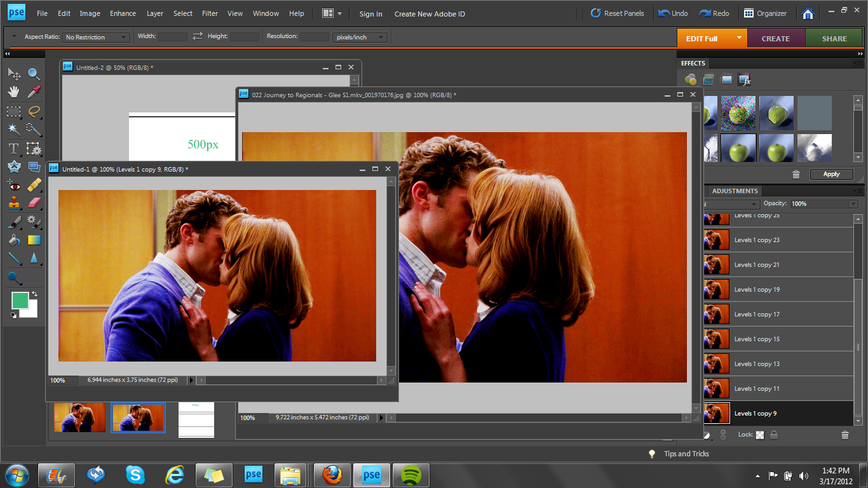Expand the EDIT Full mode dropdown arrow
The width and height of the screenshot is (868, 488).
[739, 38]
